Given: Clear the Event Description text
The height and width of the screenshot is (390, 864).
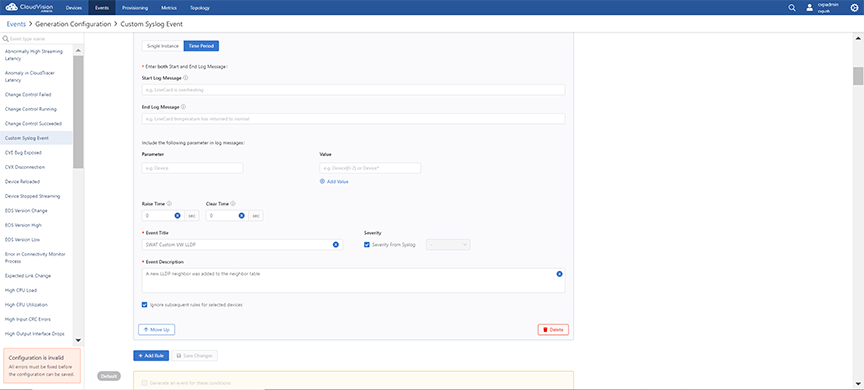Looking at the screenshot, I should [559, 274].
